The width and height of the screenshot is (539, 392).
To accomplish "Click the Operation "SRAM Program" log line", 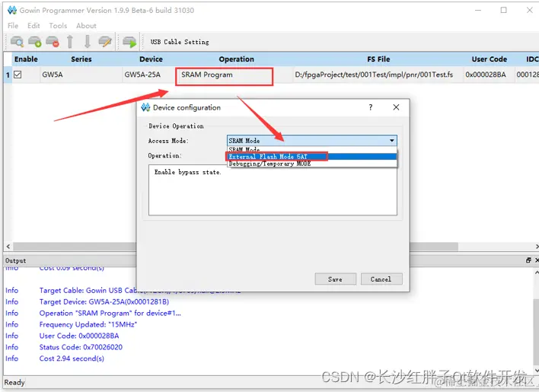I will tap(110, 313).
